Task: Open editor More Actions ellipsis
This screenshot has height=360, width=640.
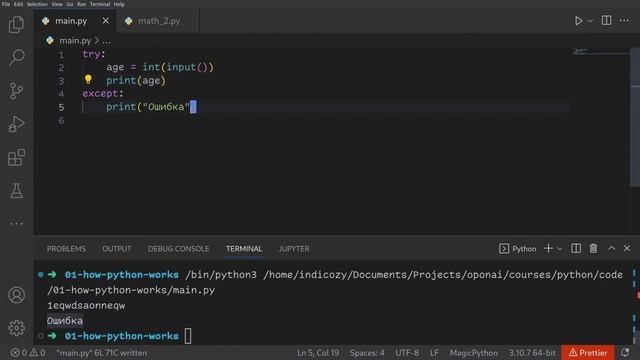Action: (x=624, y=20)
